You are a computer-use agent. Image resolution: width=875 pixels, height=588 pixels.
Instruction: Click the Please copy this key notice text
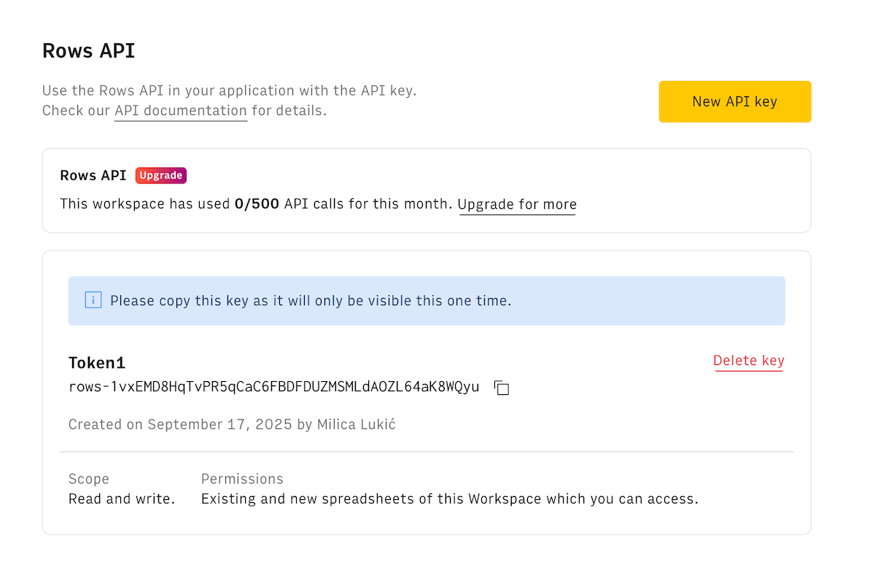pyautogui.click(x=311, y=300)
